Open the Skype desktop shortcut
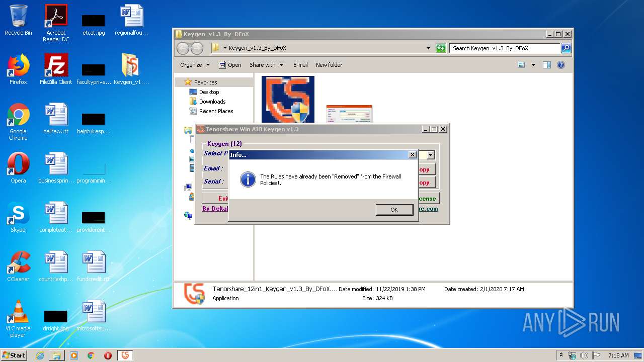The image size is (644, 362). 18,217
